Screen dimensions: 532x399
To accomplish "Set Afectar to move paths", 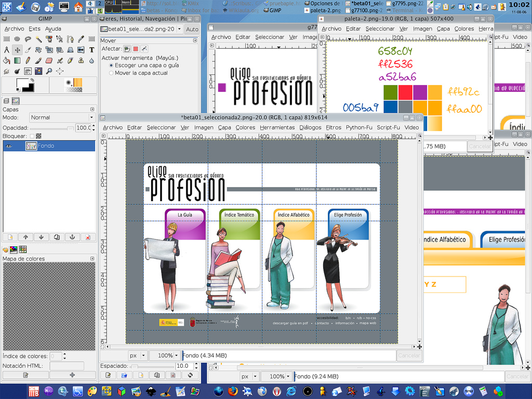I will tap(144, 49).
